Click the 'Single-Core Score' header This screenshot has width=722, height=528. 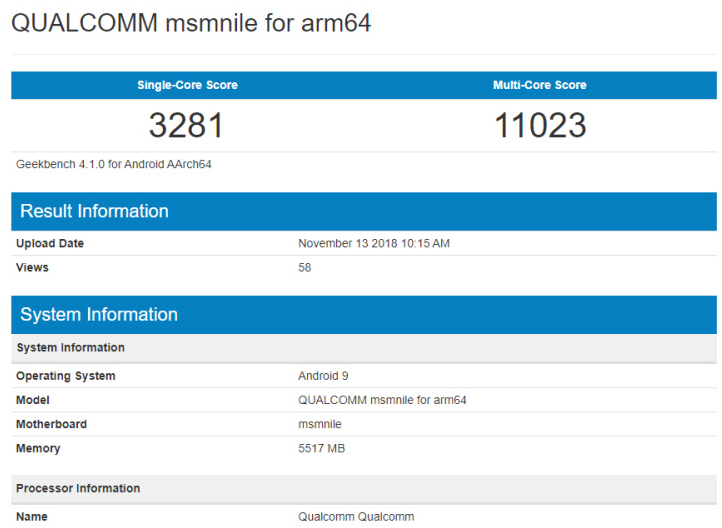point(187,85)
